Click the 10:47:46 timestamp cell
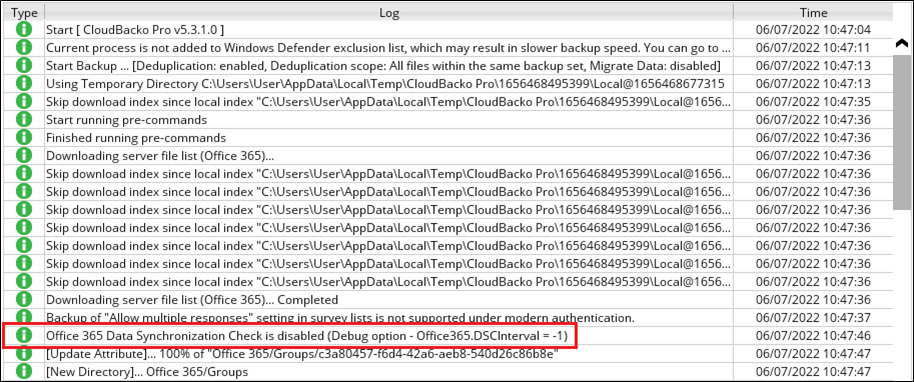This screenshot has width=914, height=382. point(813,335)
